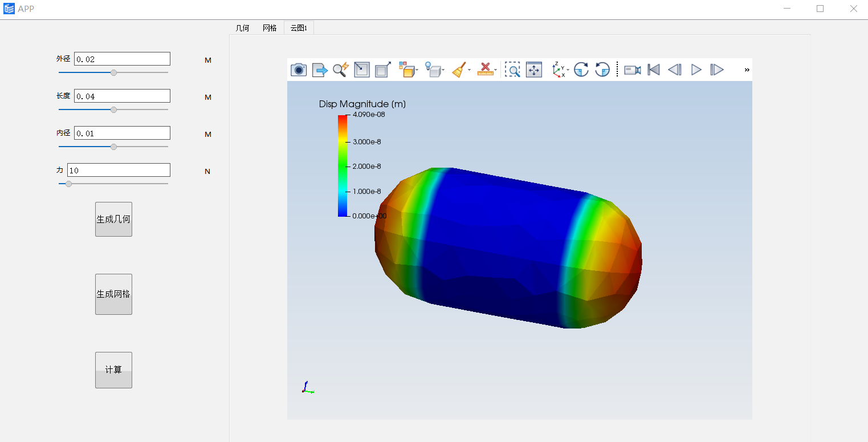Click the 力 input field
This screenshot has height=442, width=868.
[119, 170]
